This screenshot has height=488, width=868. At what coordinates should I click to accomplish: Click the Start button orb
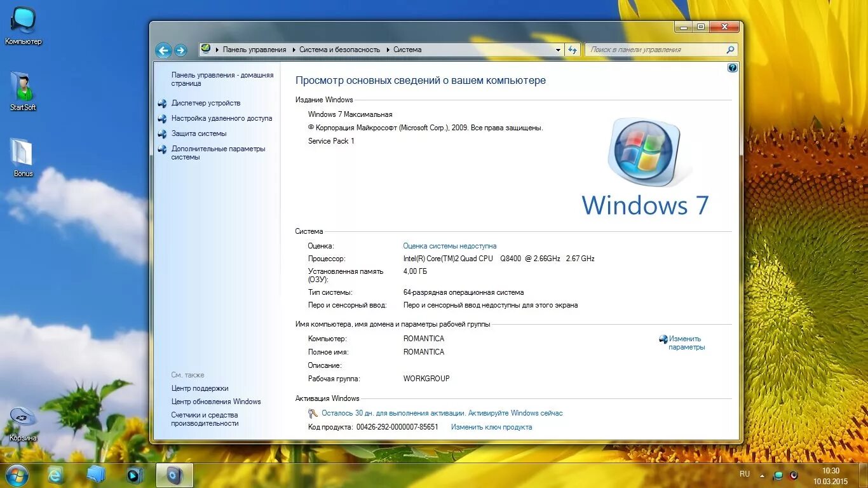17,475
